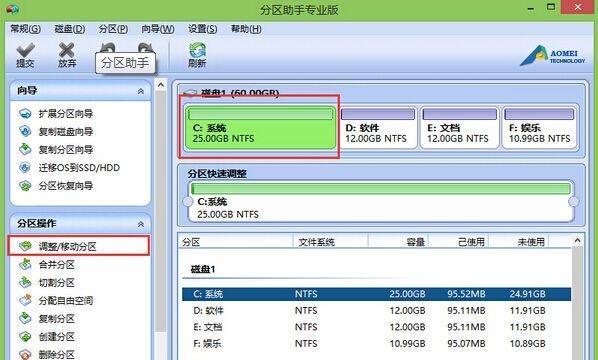Image resolution: width=598 pixels, height=360 pixels.
Task: Click the partition list scroll-up arrow
Action: [x=577, y=240]
